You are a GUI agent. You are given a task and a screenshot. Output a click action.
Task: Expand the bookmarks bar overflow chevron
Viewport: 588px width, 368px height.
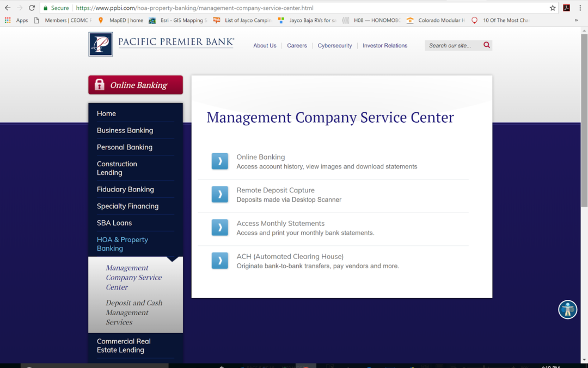(x=576, y=21)
